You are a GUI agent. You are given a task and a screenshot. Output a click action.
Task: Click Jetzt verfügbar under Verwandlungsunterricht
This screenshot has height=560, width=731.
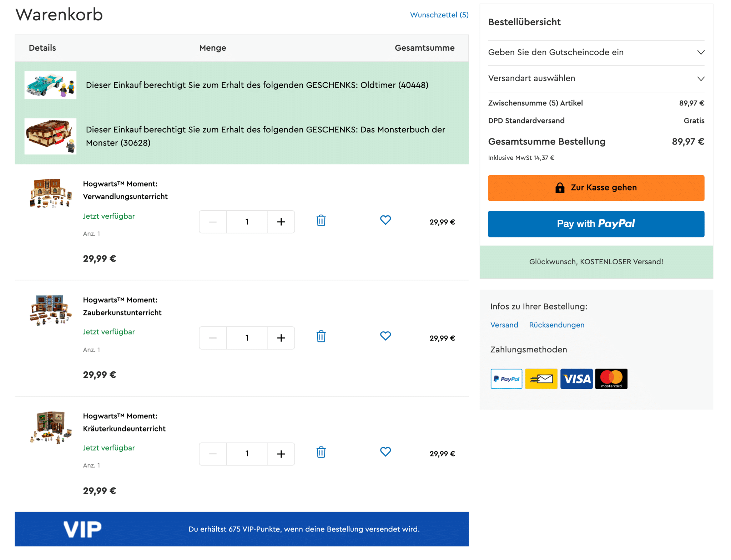pyautogui.click(x=109, y=216)
